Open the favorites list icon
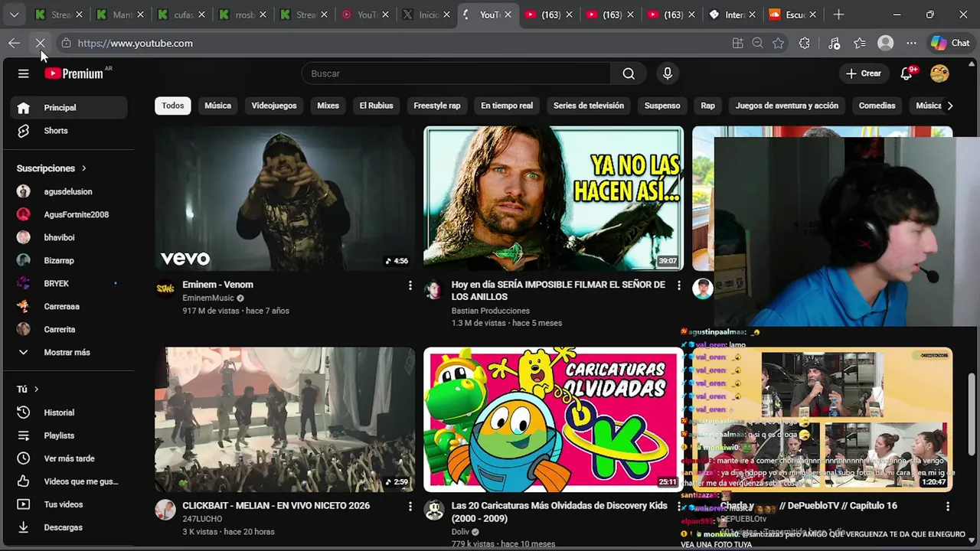The width and height of the screenshot is (980, 551). pyautogui.click(x=860, y=44)
